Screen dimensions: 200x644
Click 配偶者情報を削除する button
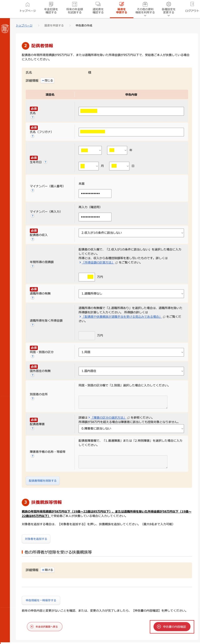click(43, 480)
